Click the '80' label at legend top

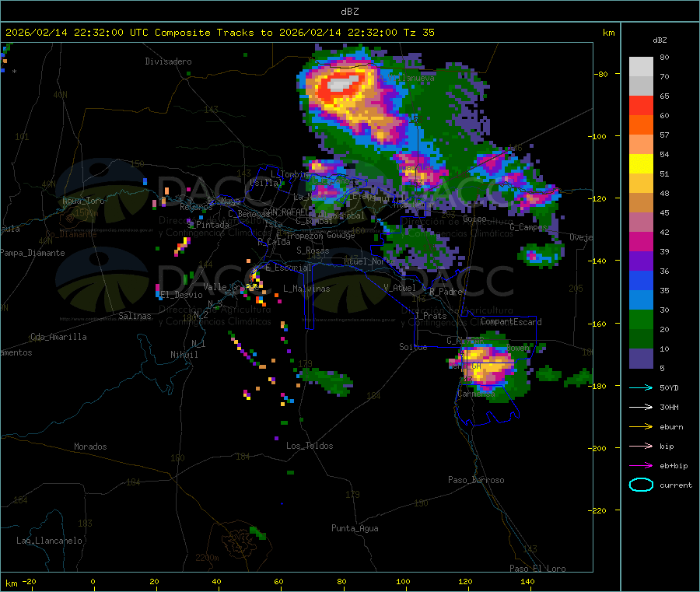[x=664, y=57]
